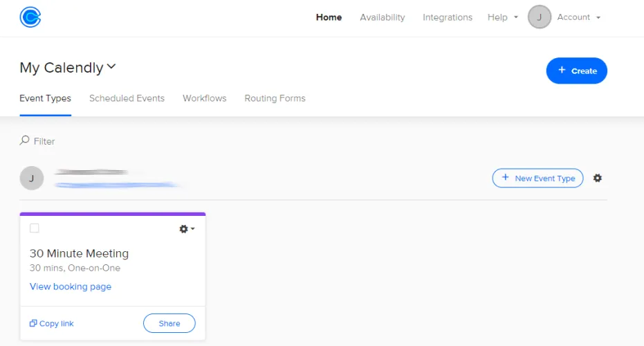Viewport: 644px width, 346px height.
Task: Click the New Event Type button
Action: tap(537, 178)
